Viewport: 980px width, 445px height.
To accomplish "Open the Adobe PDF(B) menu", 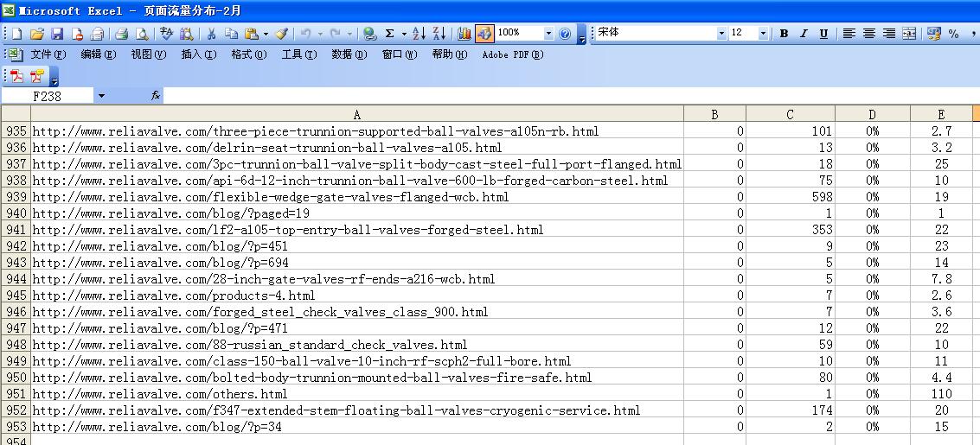I will 513,54.
